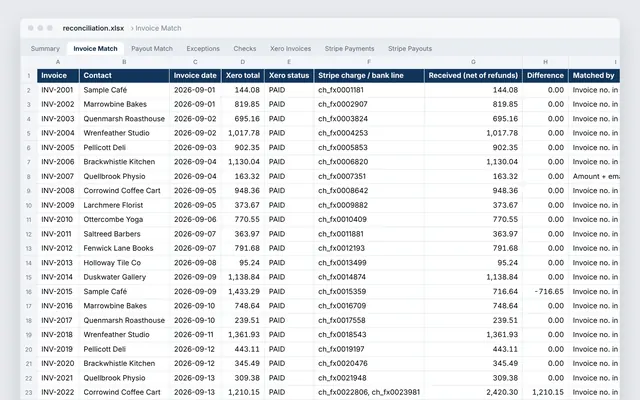The image size is (640, 400).
Task: Select the Invoice Match tab
Action: point(96,49)
